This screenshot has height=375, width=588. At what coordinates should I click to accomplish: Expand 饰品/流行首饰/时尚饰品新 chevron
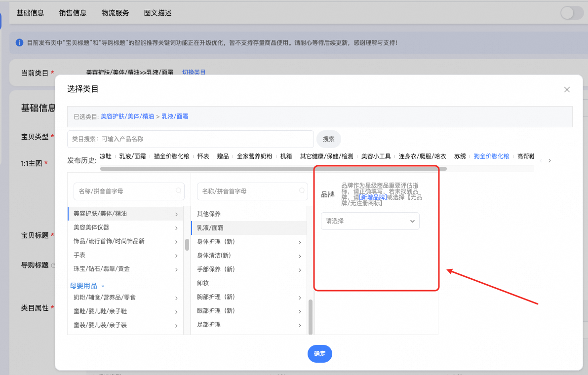(x=176, y=242)
